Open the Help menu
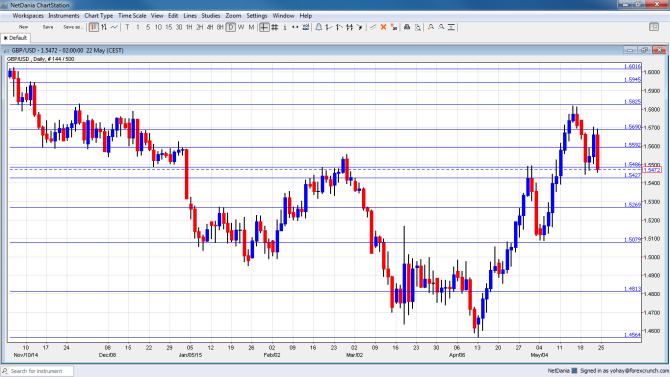 306,16
